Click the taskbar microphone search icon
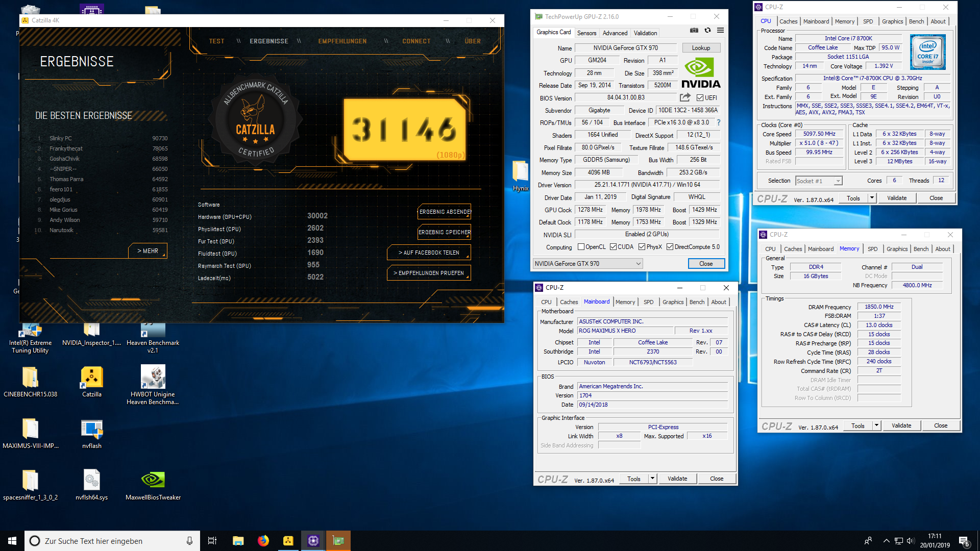This screenshot has height=551, width=980. pos(189,541)
